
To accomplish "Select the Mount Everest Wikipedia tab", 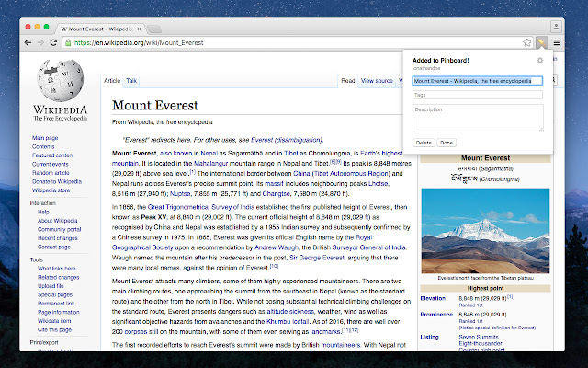I will [99, 29].
